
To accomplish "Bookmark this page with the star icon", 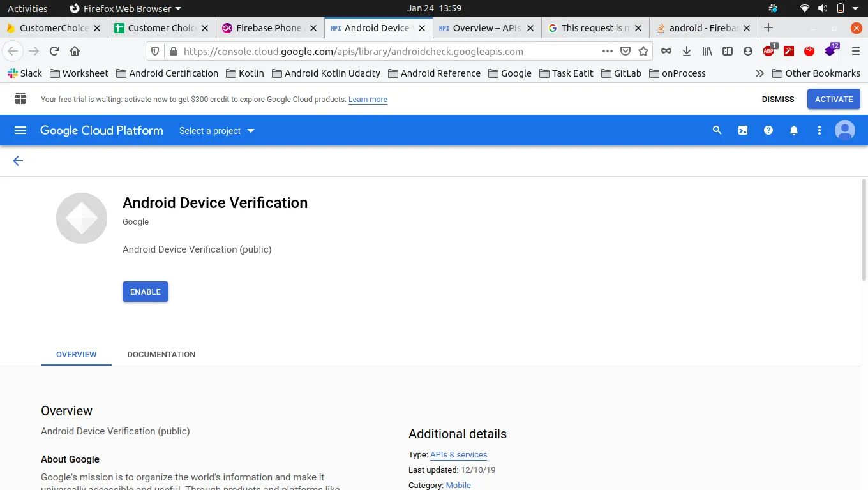I will coord(643,51).
